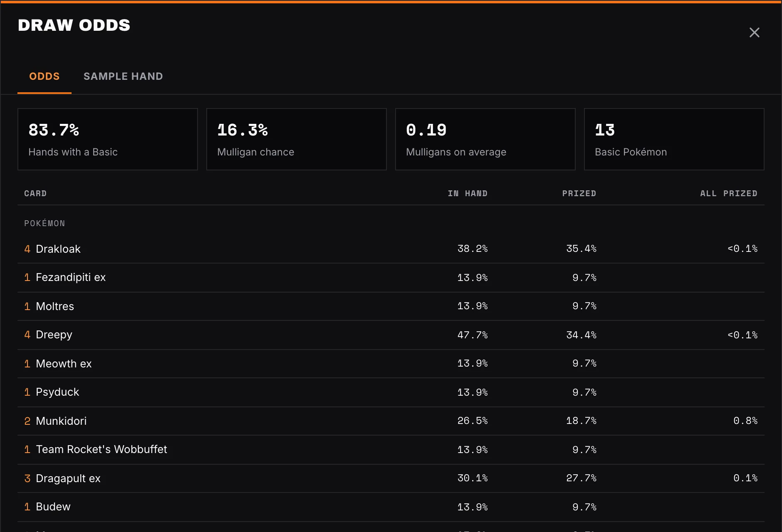Click Dragapult ex's 0.1% all prized value

(x=745, y=478)
